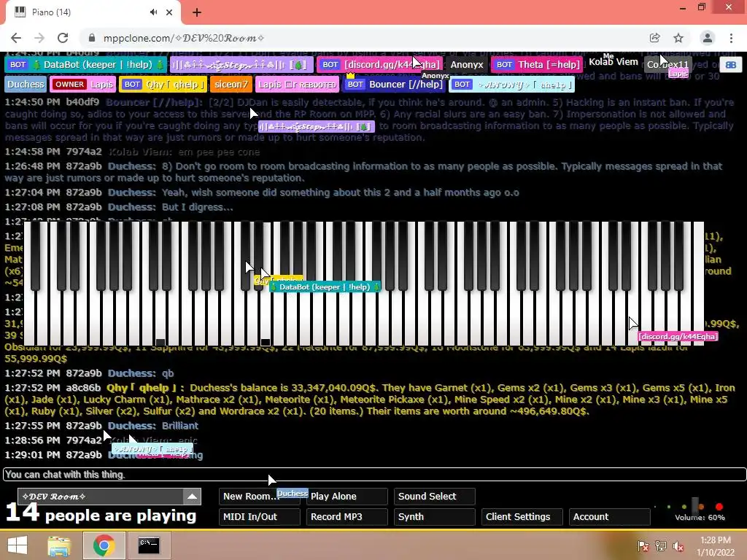The width and height of the screenshot is (747, 560).
Task: Click the 14 people are playing status text
Action: click(101, 514)
